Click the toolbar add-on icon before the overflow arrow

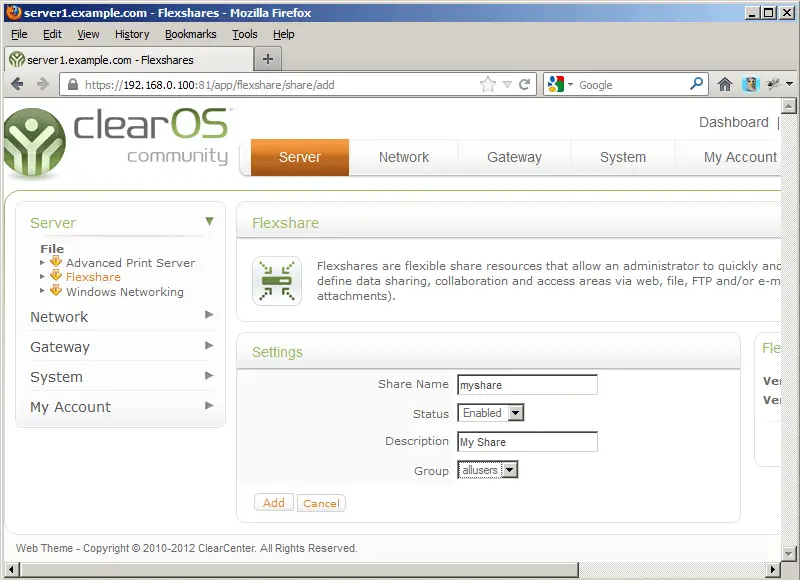coord(773,84)
